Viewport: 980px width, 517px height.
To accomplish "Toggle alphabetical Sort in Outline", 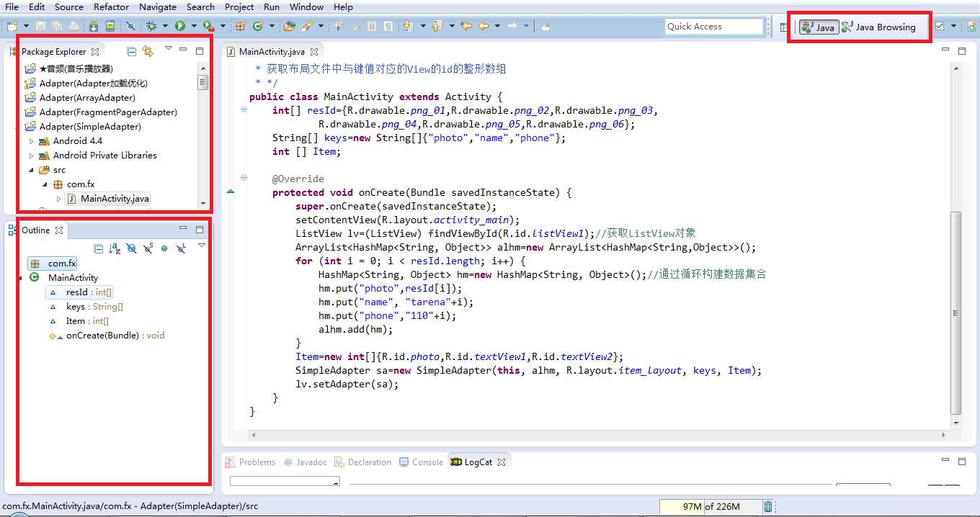I will (115, 248).
